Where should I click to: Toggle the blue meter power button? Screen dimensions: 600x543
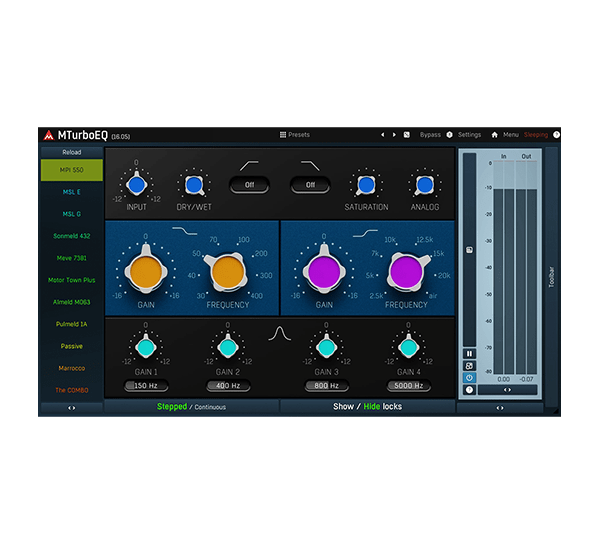pos(470,378)
